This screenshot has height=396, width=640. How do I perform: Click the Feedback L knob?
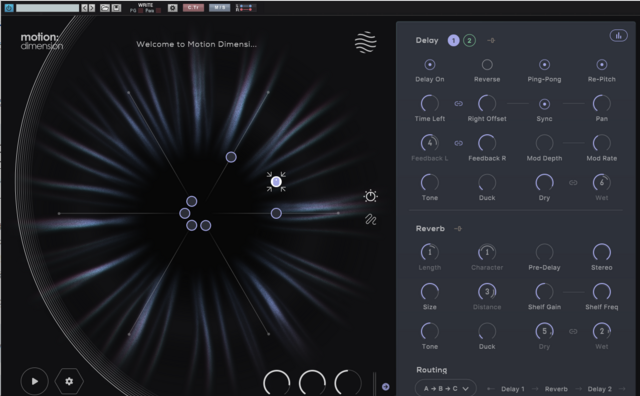pyautogui.click(x=429, y=143)
